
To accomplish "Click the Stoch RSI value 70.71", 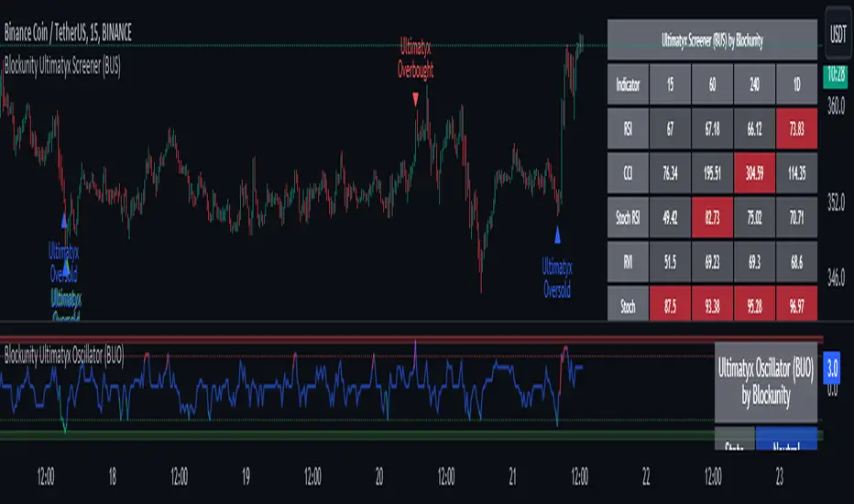I will 797,218.
